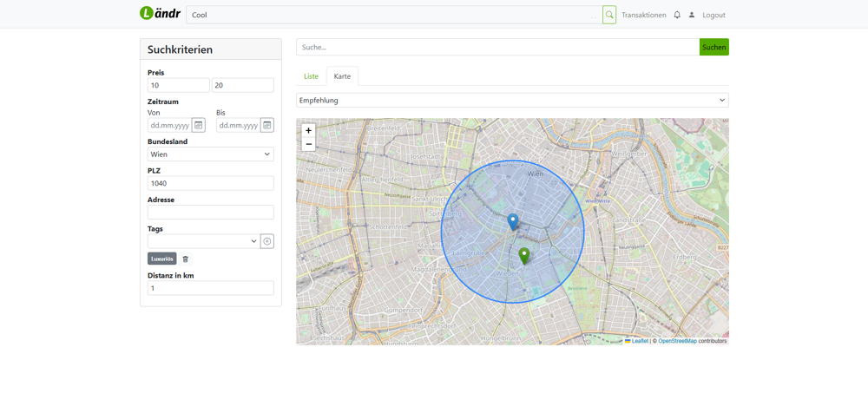Click the Landstraße label on the map

click(628, 220)
